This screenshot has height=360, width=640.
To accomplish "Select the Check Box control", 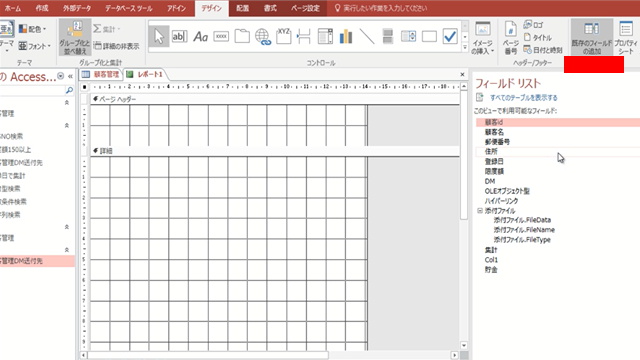I will coord(450,36).
